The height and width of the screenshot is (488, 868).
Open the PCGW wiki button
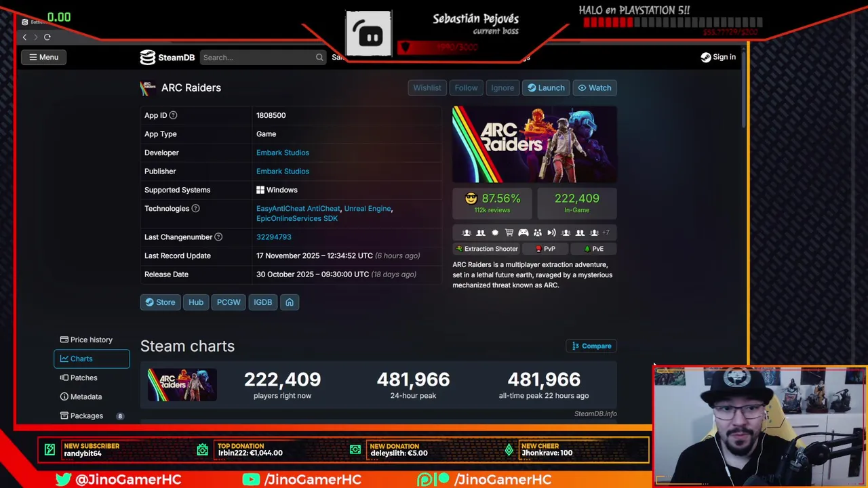click(229, 302)
